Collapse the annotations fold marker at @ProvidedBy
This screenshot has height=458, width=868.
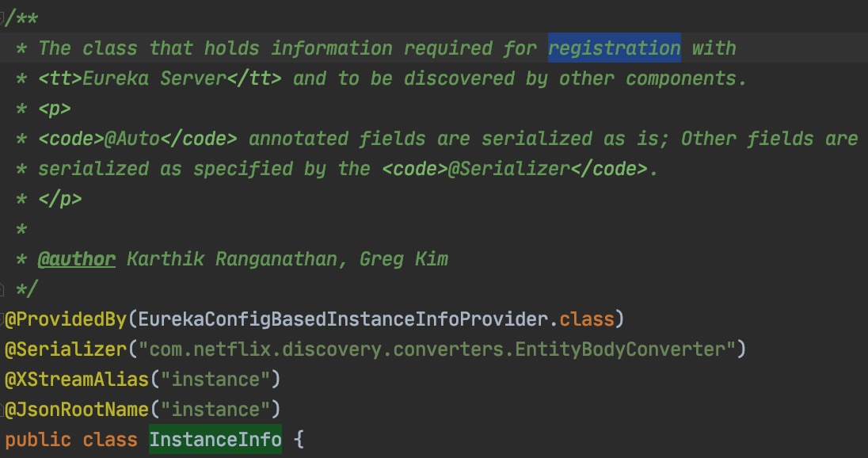[2, 319]
